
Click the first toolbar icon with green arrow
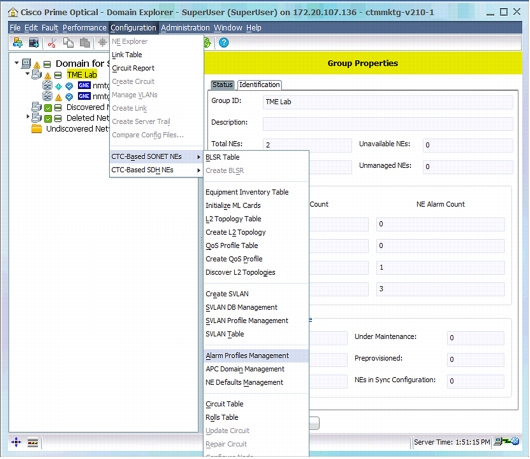coord(18,43)
